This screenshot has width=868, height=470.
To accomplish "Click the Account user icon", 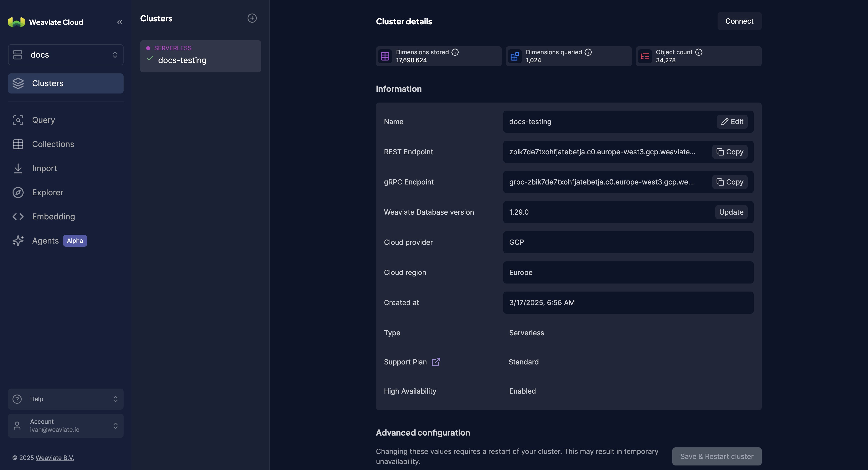I will point(17,426).
